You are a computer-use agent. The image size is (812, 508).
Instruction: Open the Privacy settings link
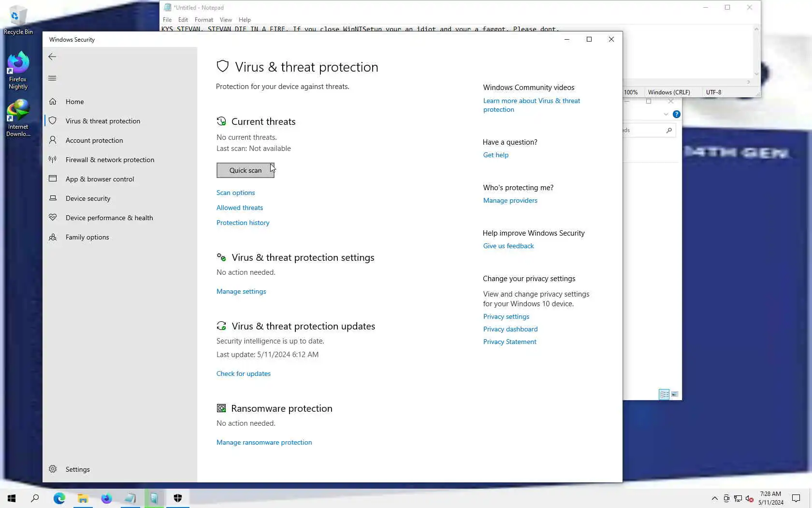coord(506,316)
